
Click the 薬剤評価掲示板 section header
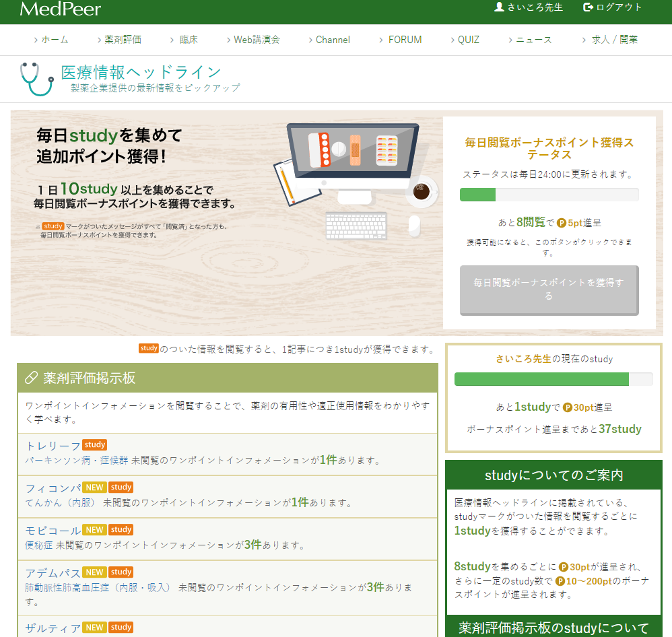[228, 378]
